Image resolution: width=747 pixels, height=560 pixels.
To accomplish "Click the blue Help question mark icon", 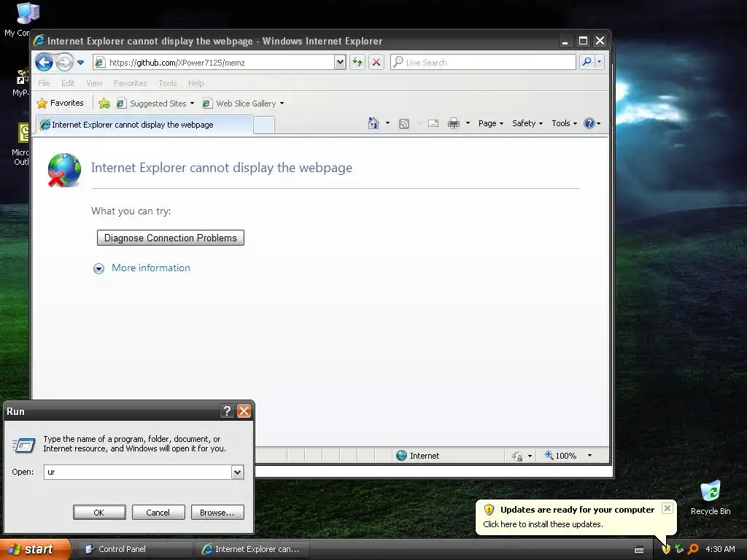I will (x=589, y=123).
